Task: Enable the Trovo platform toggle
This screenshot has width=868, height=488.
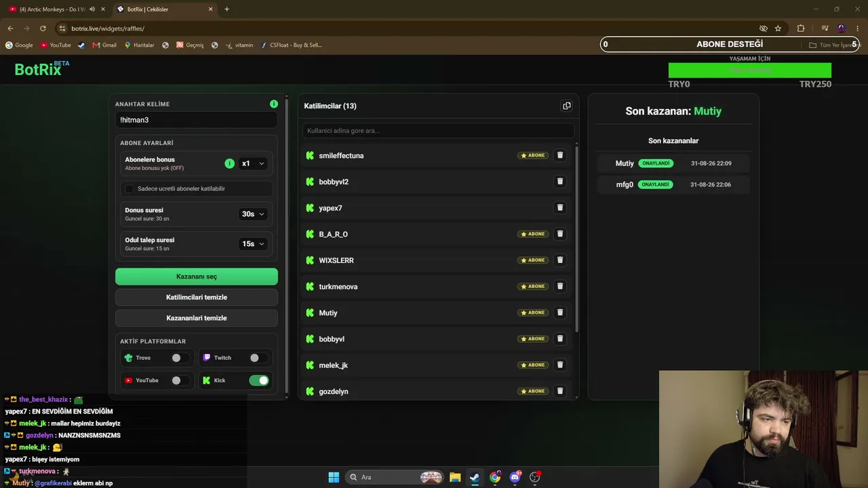Action: 180,358
